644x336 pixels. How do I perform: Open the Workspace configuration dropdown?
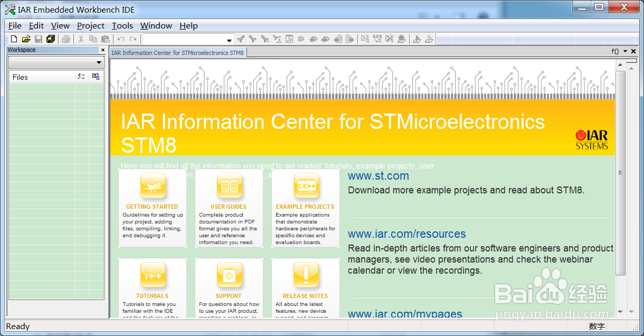(x=99, y=62)
